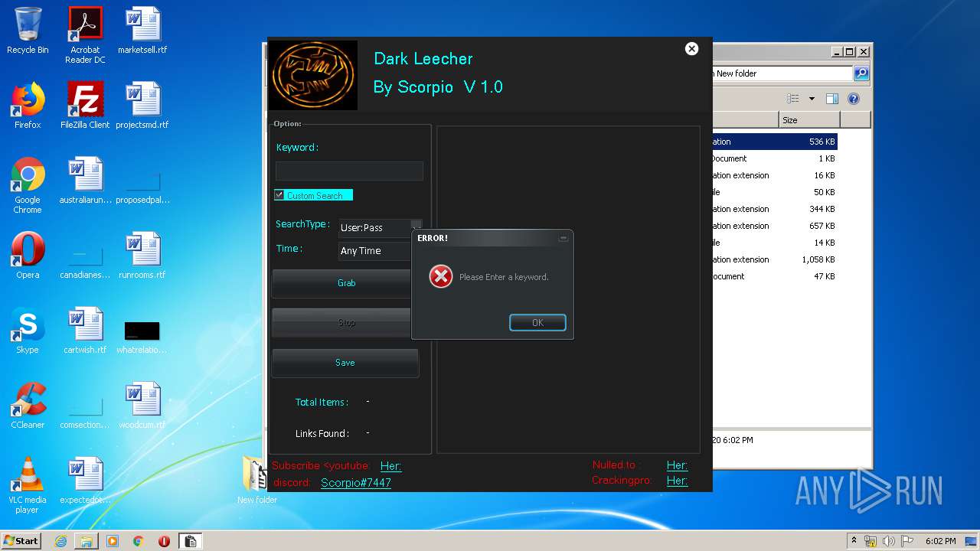Click the Explorer change view icon
980x551 pixels.
point(793,99)
